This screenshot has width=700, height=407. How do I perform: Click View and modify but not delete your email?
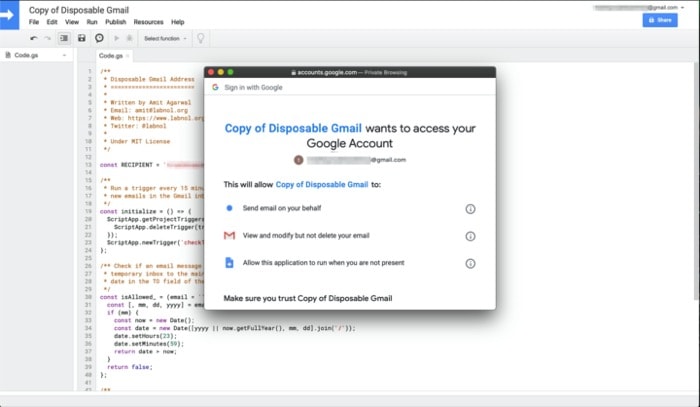point(306,236)
